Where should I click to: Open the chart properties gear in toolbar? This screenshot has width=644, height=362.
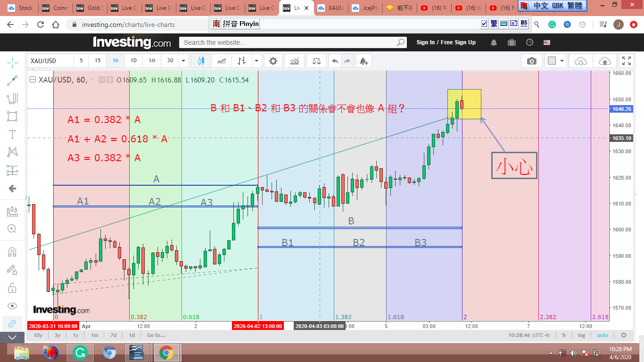click(x=273, y=61)
